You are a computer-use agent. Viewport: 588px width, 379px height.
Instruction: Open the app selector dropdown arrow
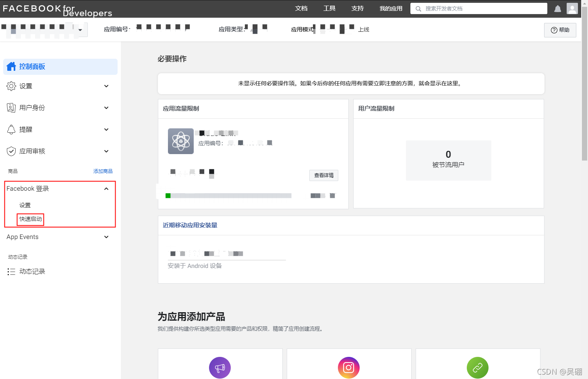[80, 30]
